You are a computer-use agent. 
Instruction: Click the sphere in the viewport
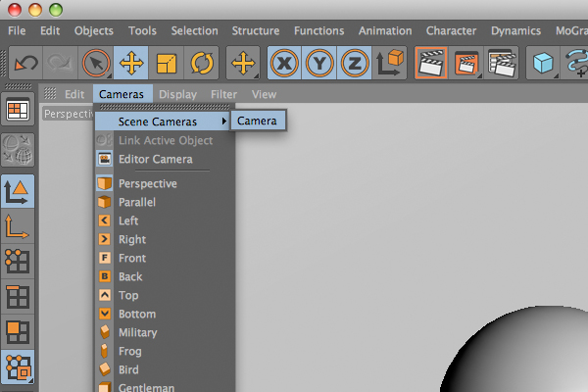tap(525, 353)
